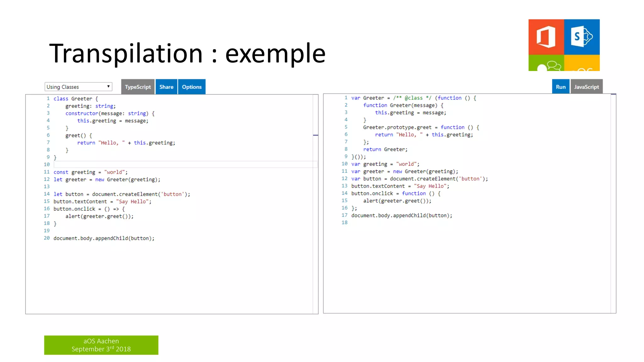This screenshot has width=644, height=362.
Task: Open the Options menu button
Action: (192, 87)
